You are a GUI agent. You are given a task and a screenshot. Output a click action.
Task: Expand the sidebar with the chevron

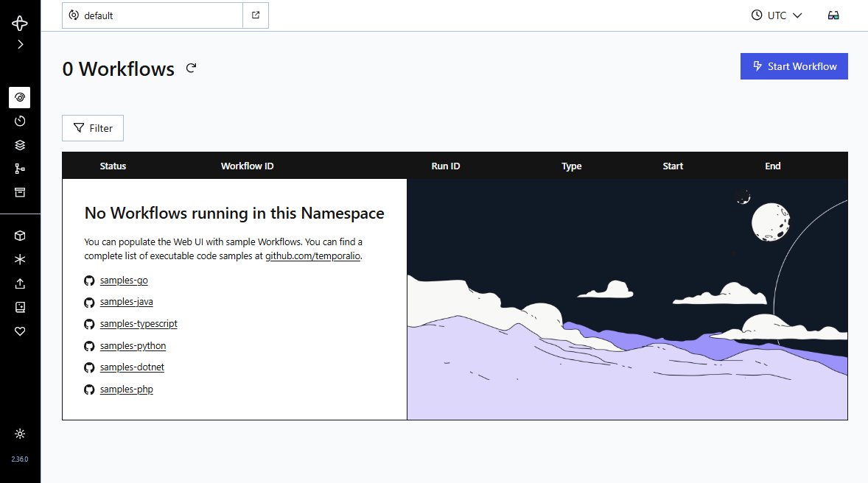click(20, 44)
